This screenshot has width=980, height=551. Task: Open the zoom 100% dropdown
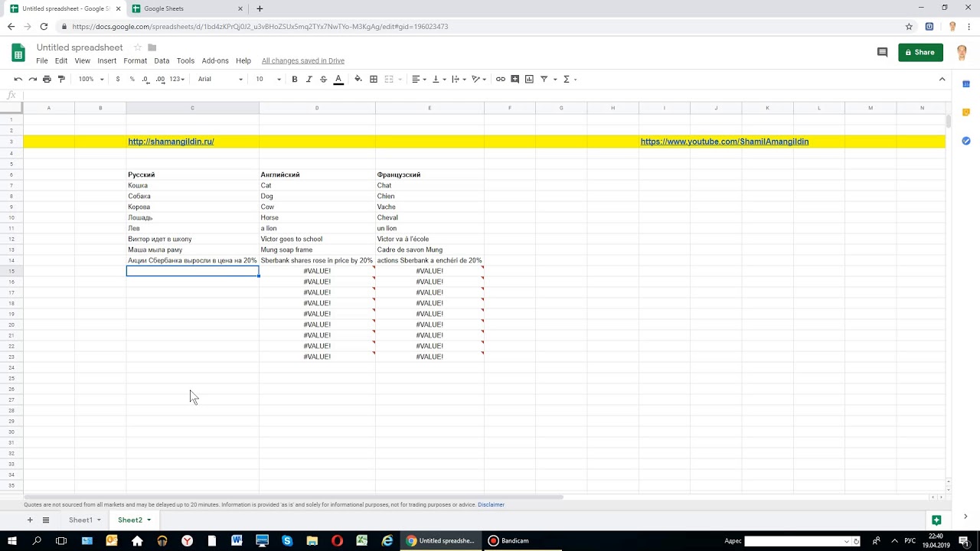pyautogui.click(x=90, y=79)
